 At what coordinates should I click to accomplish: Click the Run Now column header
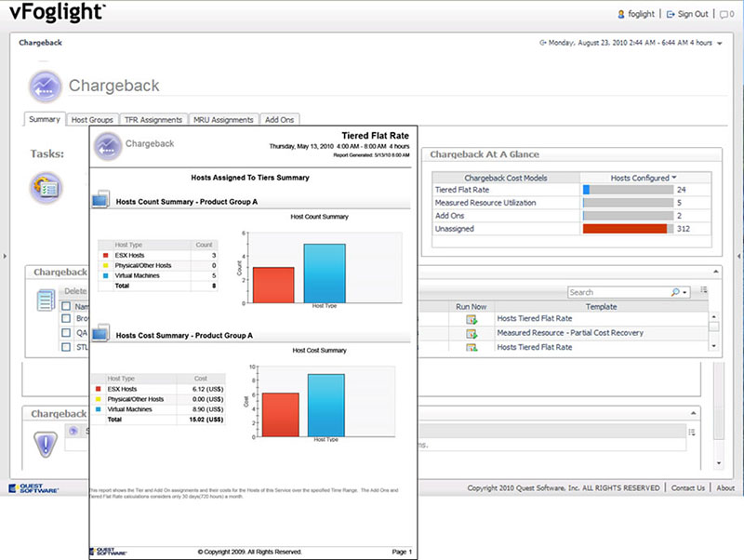coord(472,307)
